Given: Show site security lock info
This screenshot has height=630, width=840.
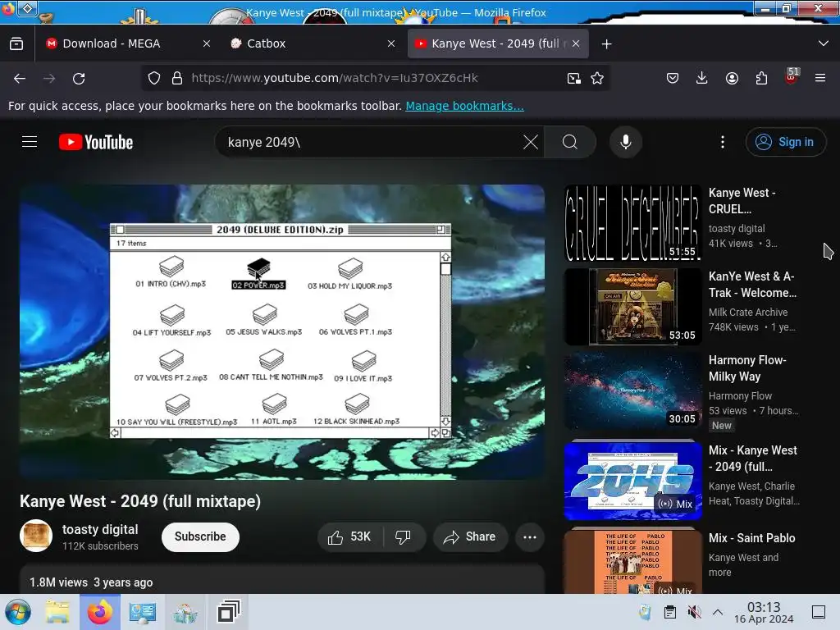Looking at the screenshot, I should tap(177, 78).
